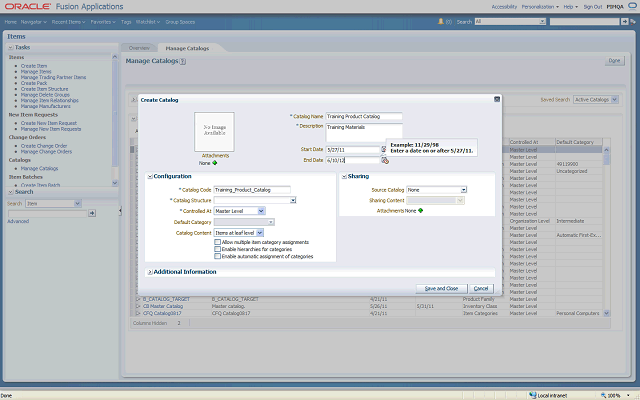The width and height of the screenshot is (640, 400).
Task: Check Enable hierarchies for categories
Action: tap(218, 249)
